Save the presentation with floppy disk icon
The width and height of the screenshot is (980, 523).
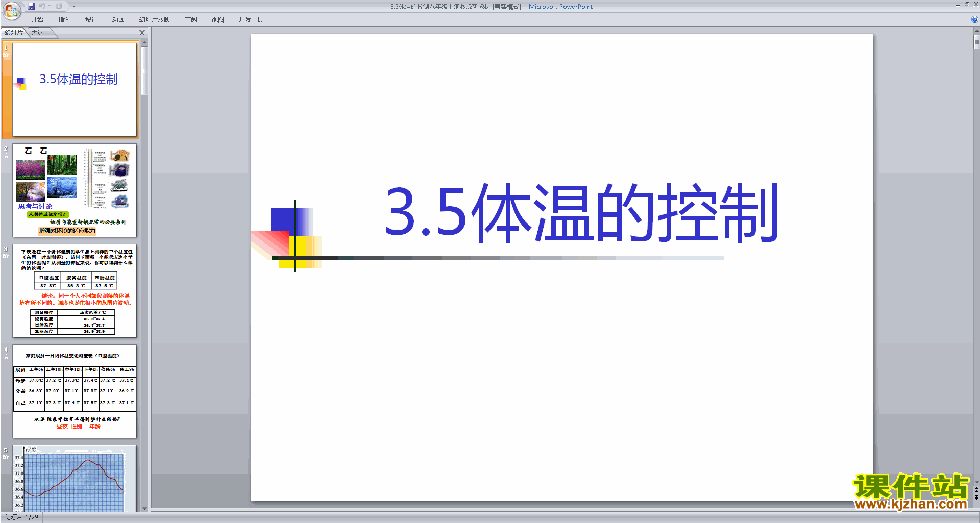click(x=31, y=6)
